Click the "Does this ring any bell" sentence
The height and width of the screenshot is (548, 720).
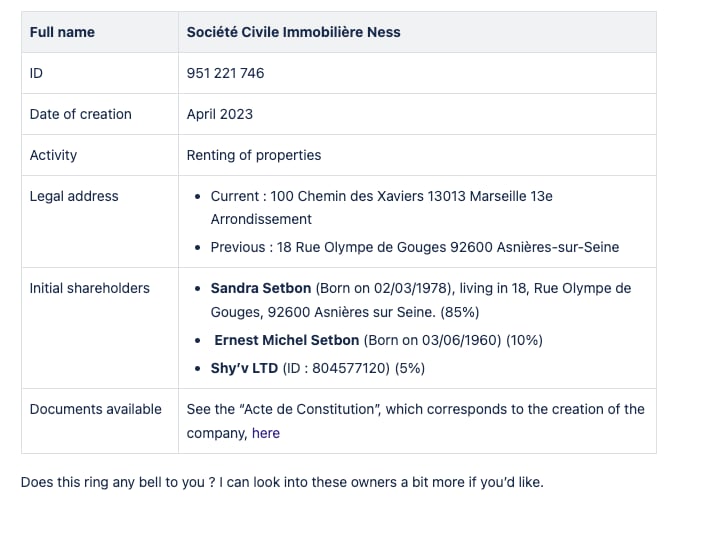click(x=282, y=482)
